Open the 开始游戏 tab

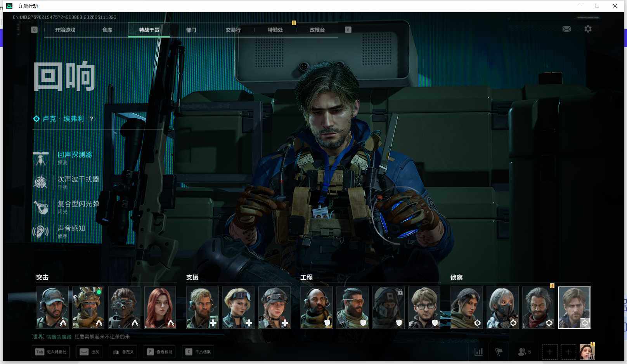[65, 30]
